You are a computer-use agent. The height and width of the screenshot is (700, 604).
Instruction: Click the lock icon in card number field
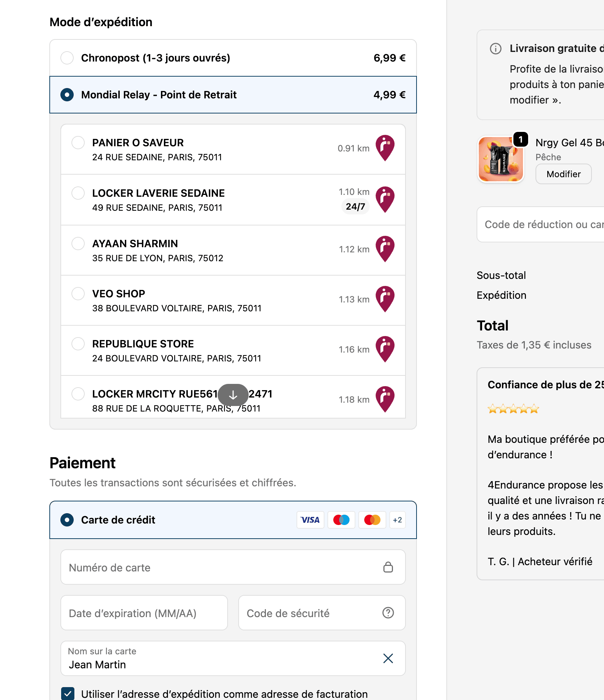click(388, 567)
